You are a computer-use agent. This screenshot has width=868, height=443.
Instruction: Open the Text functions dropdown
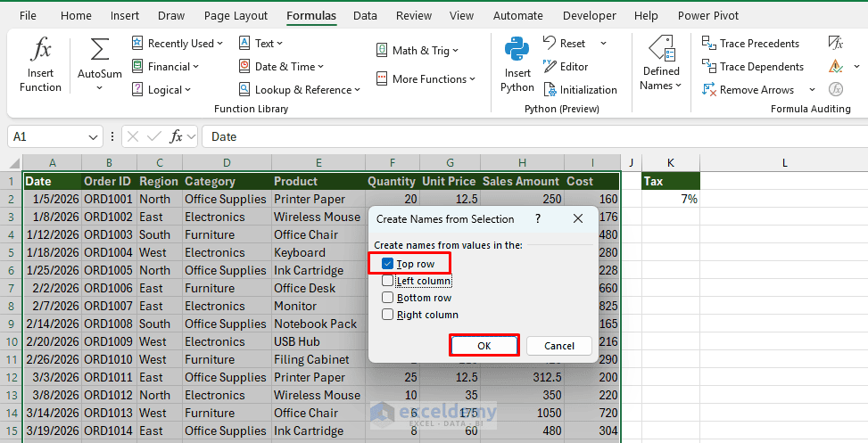click(260, 43)
